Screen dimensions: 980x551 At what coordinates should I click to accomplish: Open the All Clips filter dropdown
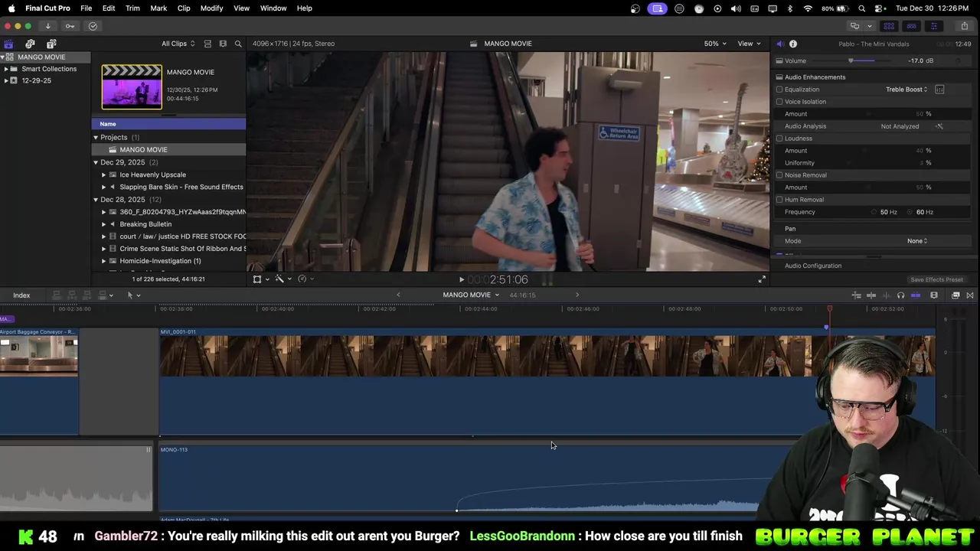click(178, 44)
